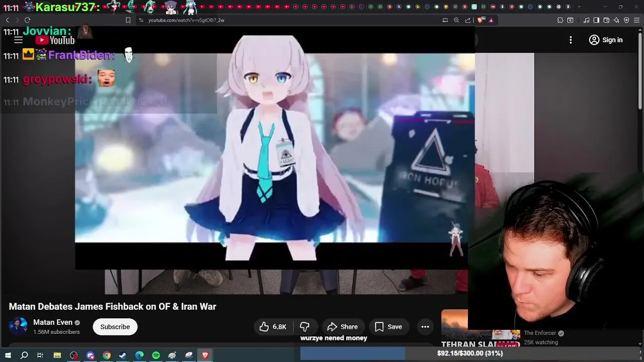Reload the YouTube page
This screenshot has height=362, width=644.
click(x=27, y=20)
